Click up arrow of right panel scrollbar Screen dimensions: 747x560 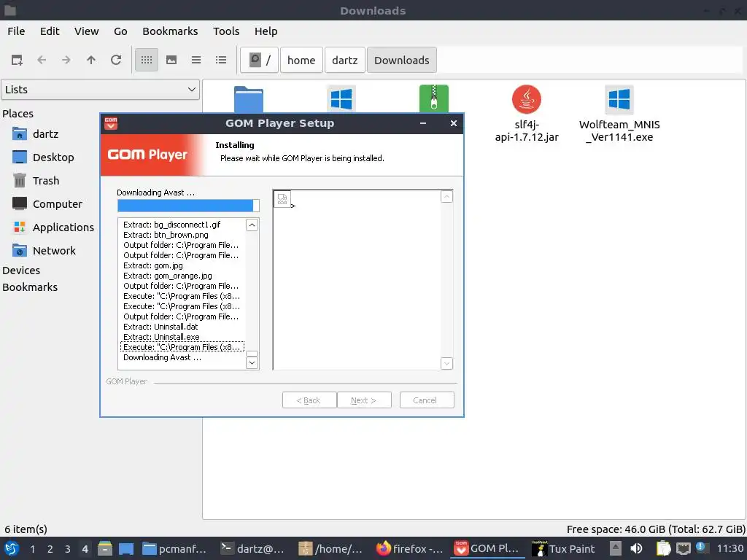[446, 197]
